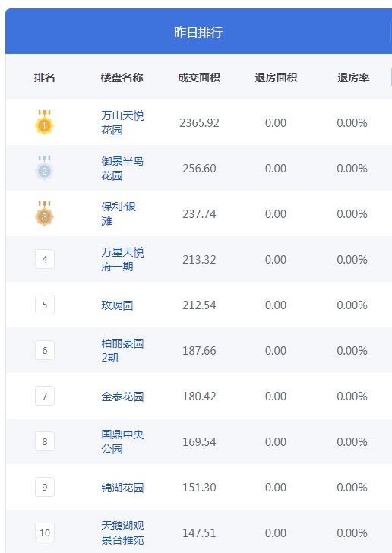Click the rank 4 number badge
Screen dimensions: 392x553
(x=45, y=259)
